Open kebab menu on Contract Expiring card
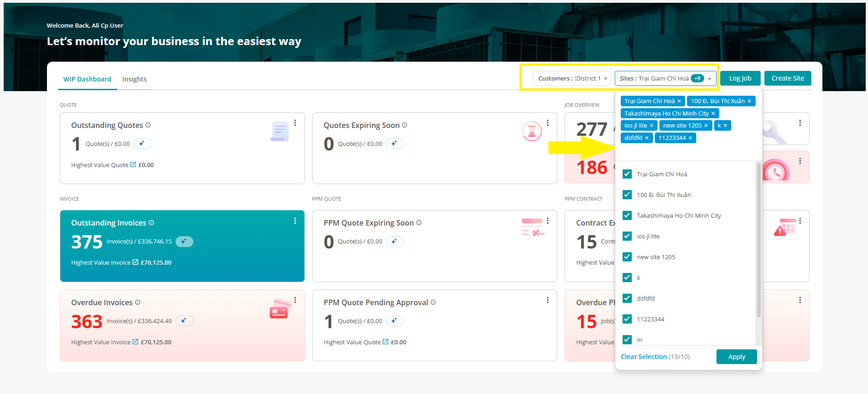The width and height of the screenshot is (868, 394). click(x=800, y=221)
